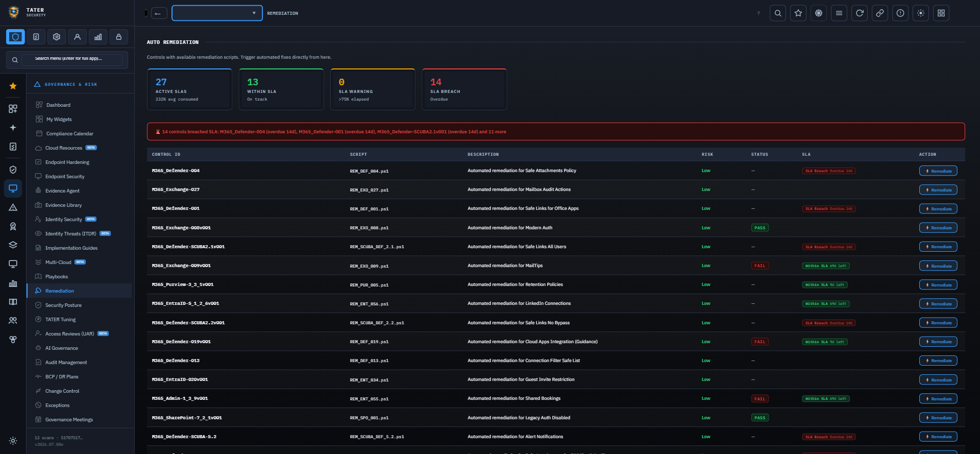
Task: Click the warning triangle icon in left rail
Action: click(x=13, y=207)
